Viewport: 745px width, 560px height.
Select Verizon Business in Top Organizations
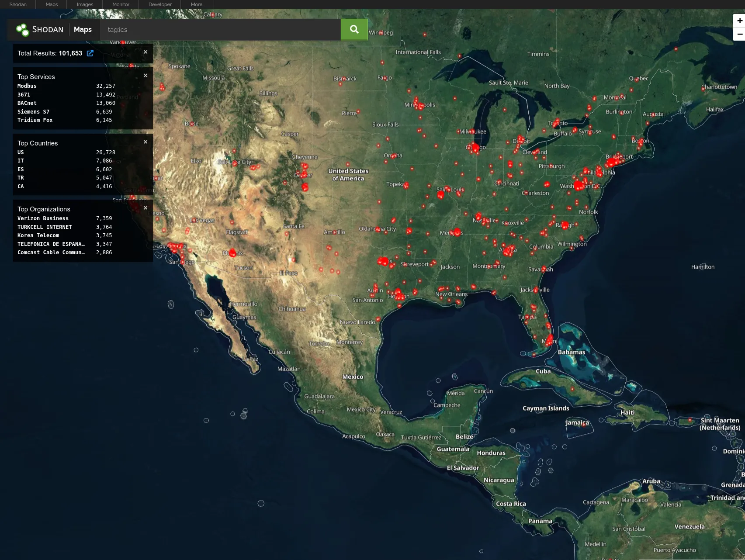point(43,218)
